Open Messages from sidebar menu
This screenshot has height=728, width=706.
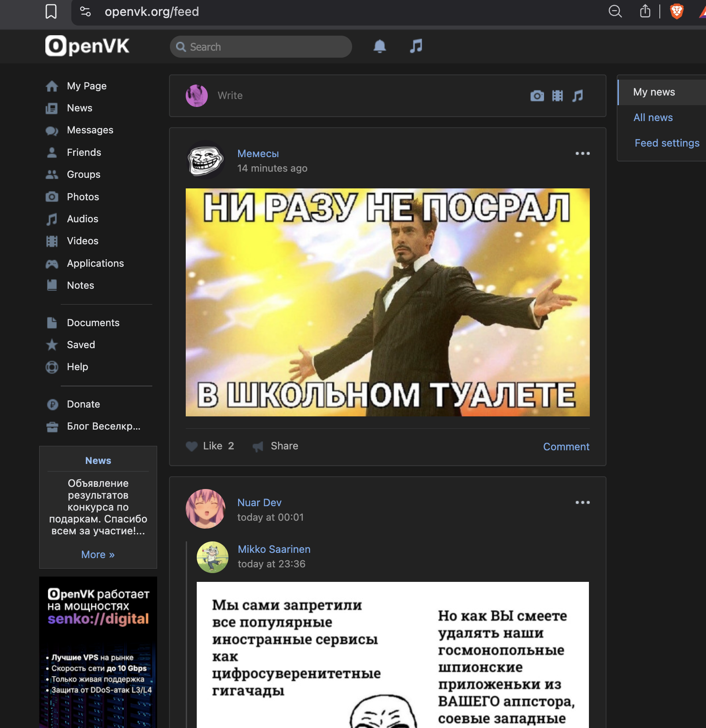[90, 130]
